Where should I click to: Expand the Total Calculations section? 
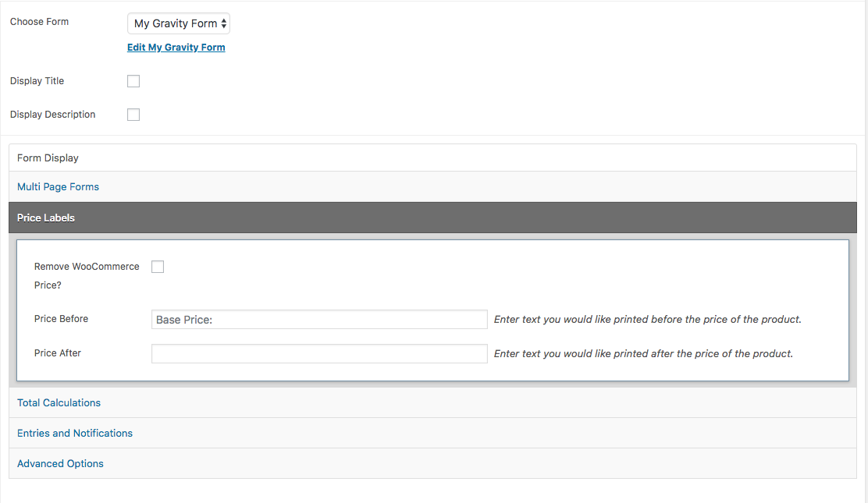tap(59, 402)
